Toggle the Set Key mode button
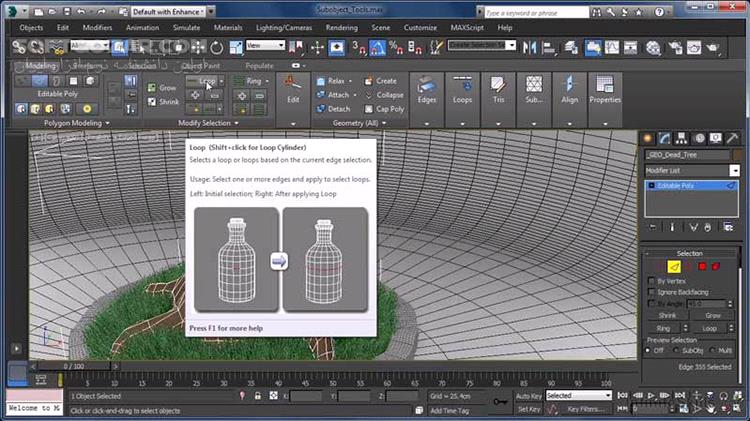This screenshot has width=750, height=421. point(529,409)
